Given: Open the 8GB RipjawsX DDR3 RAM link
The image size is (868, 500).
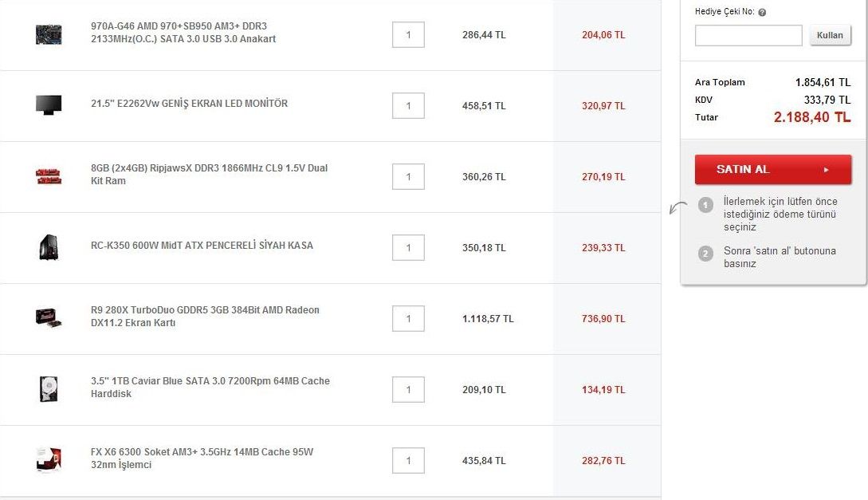Looking at the screenshot, I should [209, 175].
